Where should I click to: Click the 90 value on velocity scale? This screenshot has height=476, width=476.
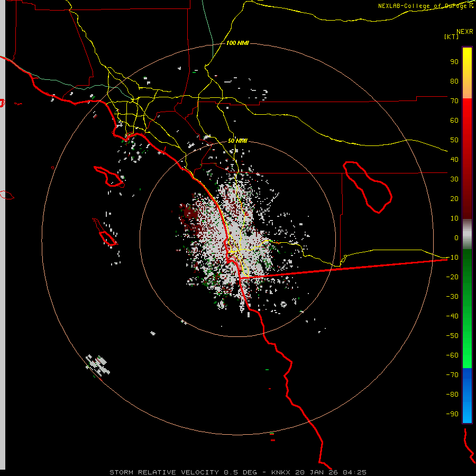[454, 62]
